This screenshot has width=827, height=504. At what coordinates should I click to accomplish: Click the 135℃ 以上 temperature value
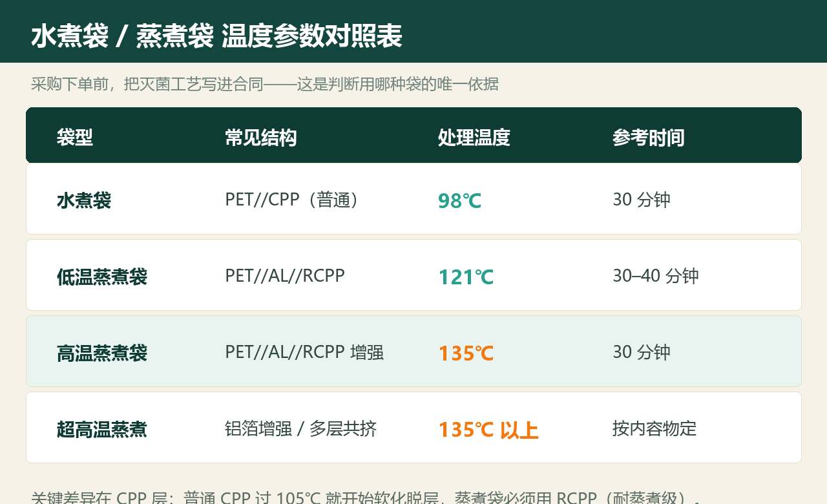[488, 430]
